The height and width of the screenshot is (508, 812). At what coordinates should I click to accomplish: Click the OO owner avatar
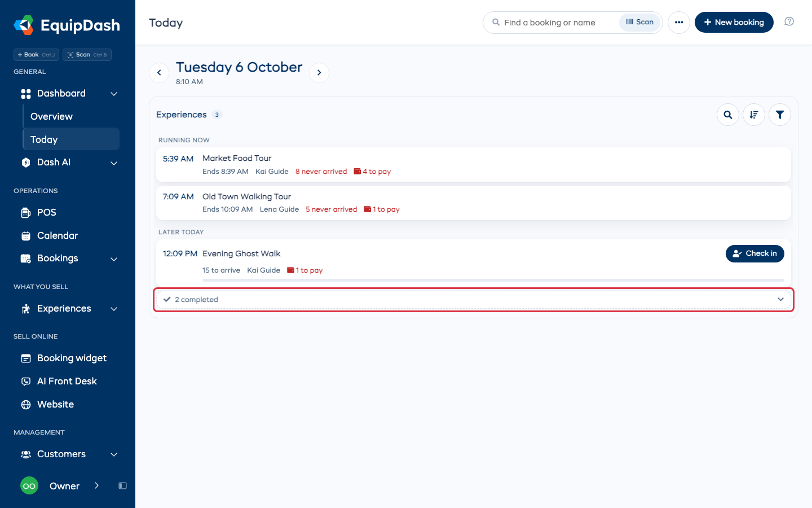pos(29,486)
